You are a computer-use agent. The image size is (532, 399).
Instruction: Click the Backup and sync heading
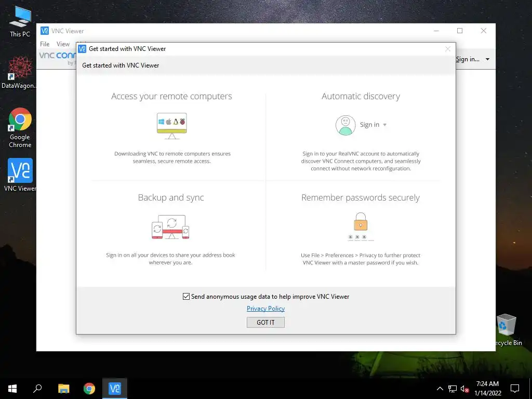coord(170,197)
